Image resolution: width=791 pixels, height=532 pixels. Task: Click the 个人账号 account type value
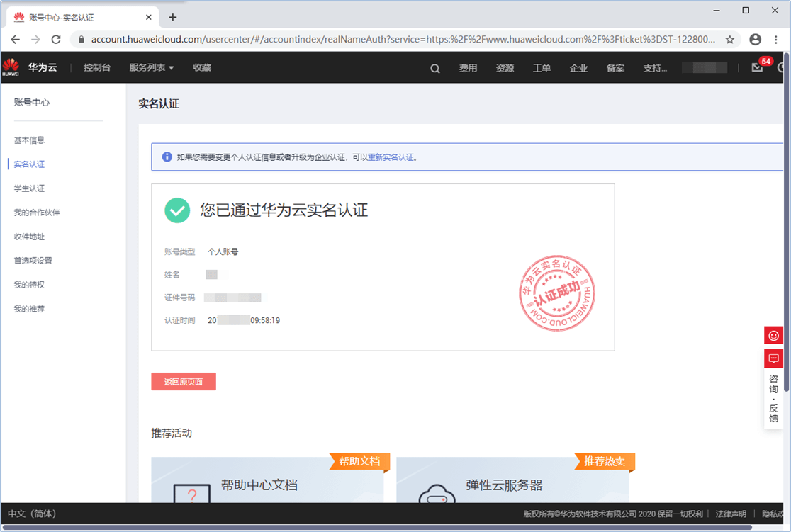[223, 251]
